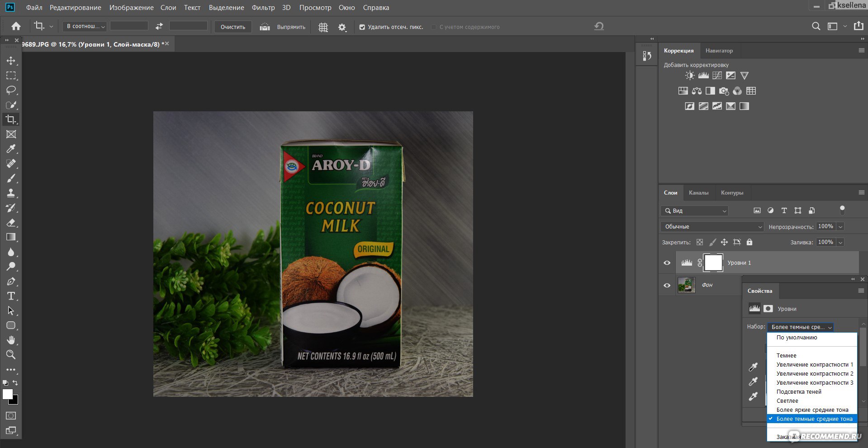Select the Frame tool

pos(11,134)
